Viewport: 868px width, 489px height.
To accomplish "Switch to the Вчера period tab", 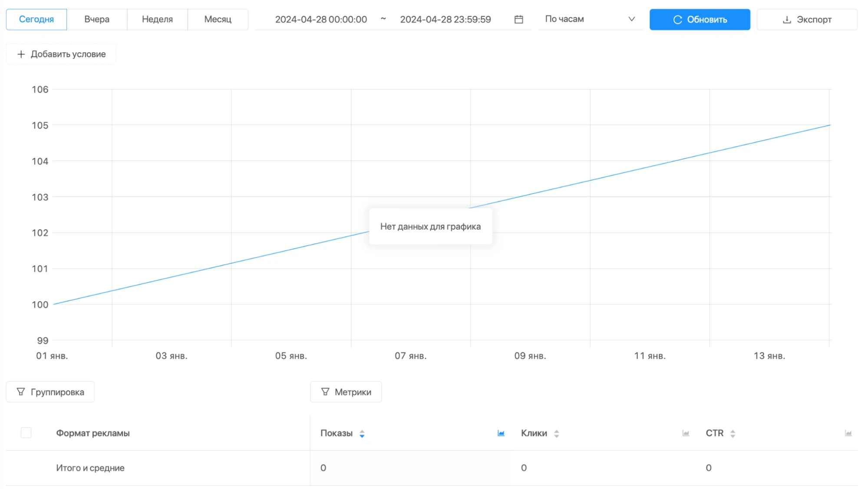I will click(x=97, y=20).
